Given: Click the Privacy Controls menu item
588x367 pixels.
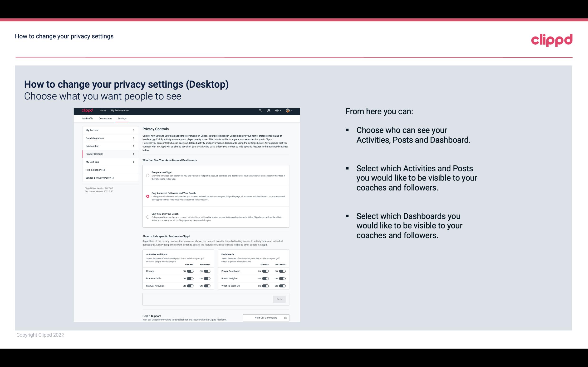Looking at the screenshot, I should 108,154.
